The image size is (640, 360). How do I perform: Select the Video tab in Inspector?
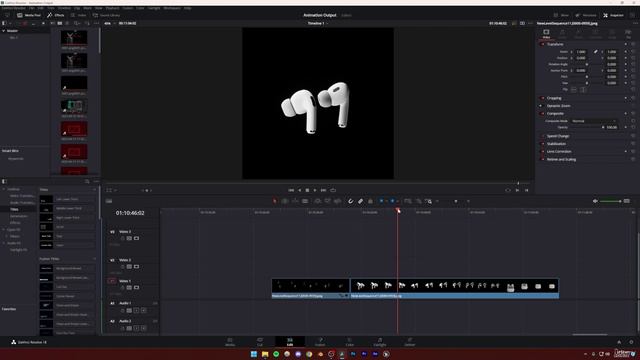(546, 33)
